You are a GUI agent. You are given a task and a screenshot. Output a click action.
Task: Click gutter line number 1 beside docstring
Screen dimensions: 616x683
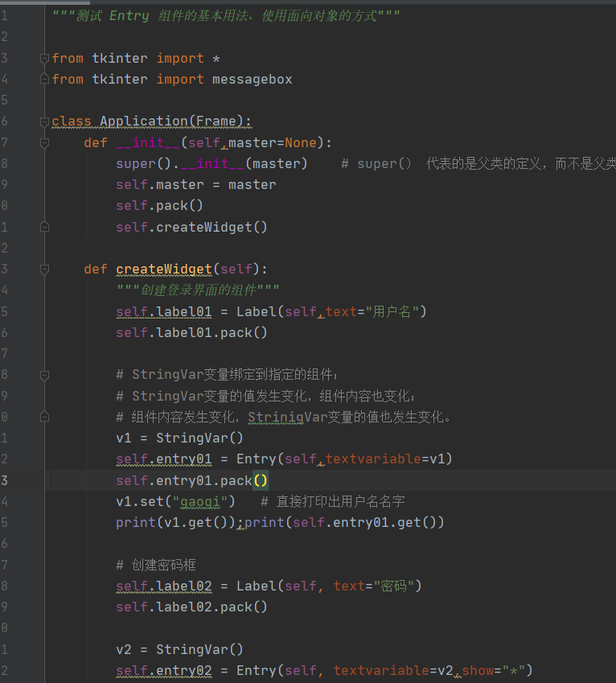tap(4, 16)
